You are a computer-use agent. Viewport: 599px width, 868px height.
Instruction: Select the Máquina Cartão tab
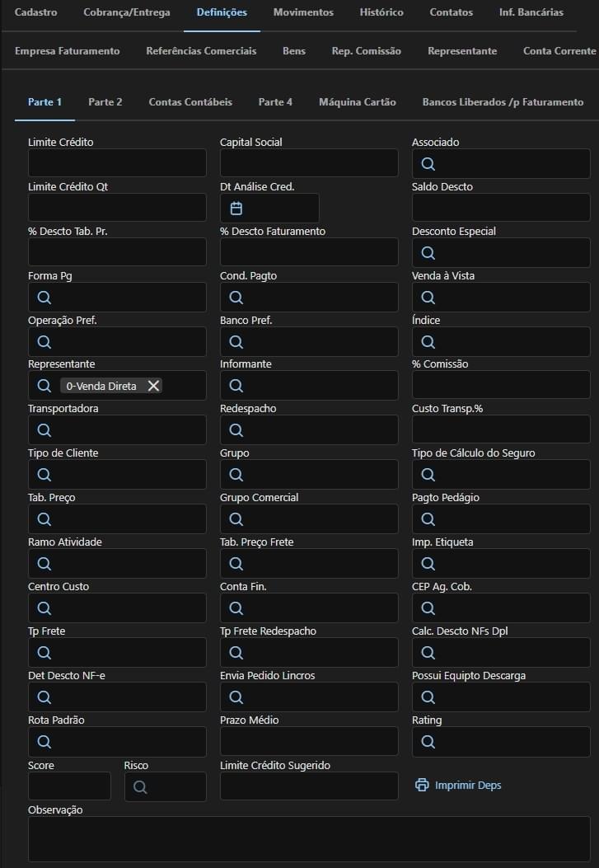pos(357,102)
